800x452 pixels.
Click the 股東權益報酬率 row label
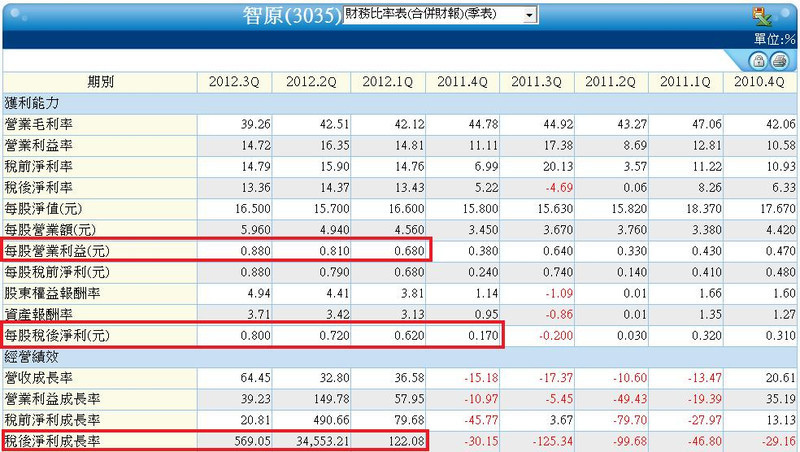tap(53, 293)
